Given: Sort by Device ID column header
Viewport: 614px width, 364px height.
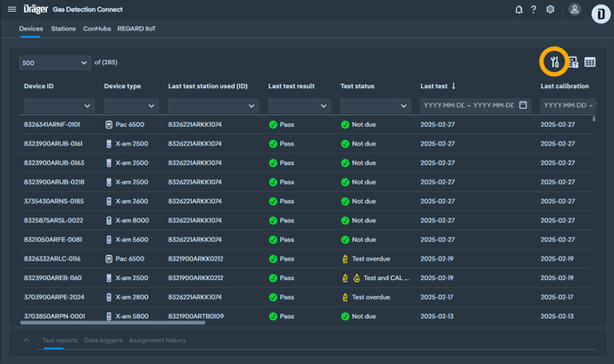Looking at the screenshot, I should (38, 87).
